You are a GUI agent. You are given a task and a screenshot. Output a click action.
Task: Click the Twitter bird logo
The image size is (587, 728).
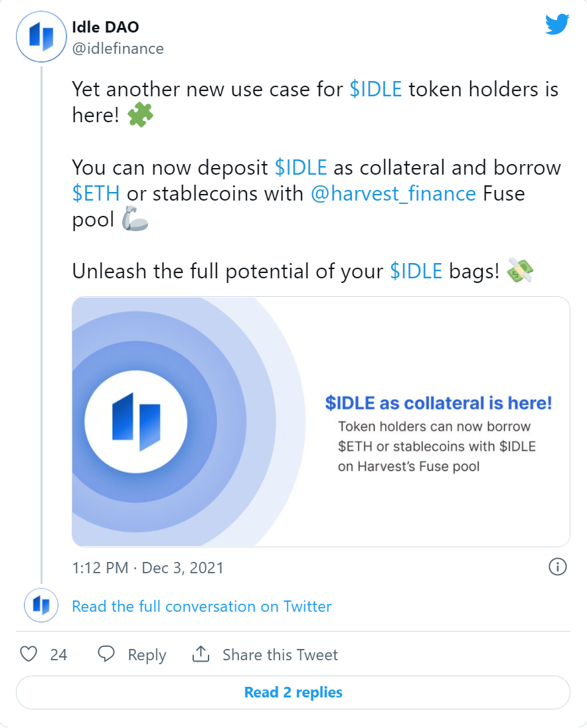[x=557, y=24]
